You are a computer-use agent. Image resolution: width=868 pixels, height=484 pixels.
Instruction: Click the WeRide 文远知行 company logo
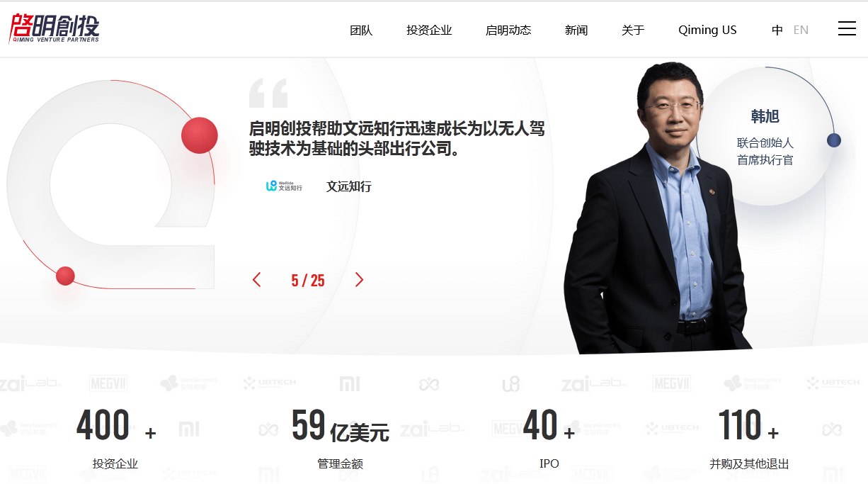coord(284,186)
